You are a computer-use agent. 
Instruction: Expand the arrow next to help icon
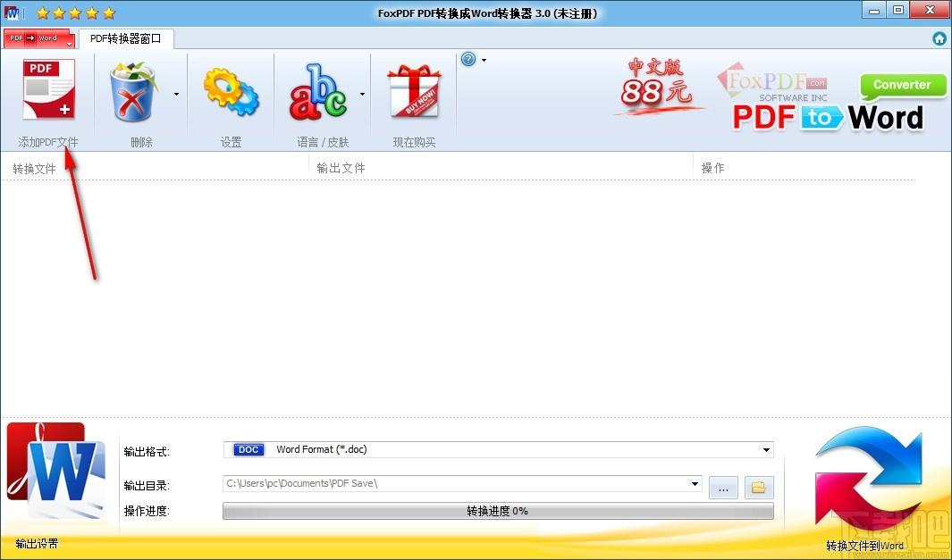click(484, 60)
